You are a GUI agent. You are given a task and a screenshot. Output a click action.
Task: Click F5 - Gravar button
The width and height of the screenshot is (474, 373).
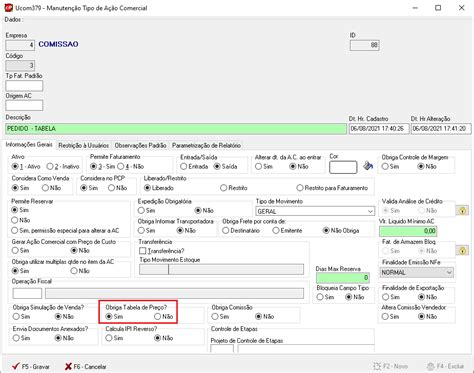pos(31,366)
